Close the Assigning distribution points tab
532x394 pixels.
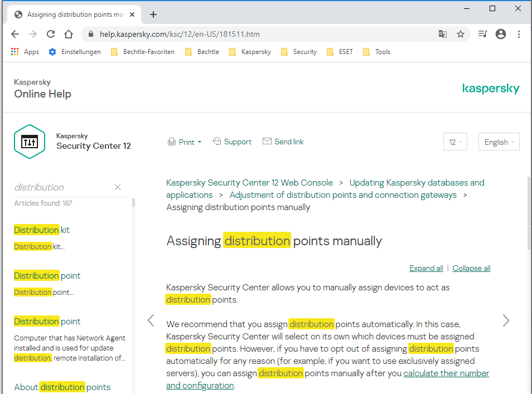(132, 14)
